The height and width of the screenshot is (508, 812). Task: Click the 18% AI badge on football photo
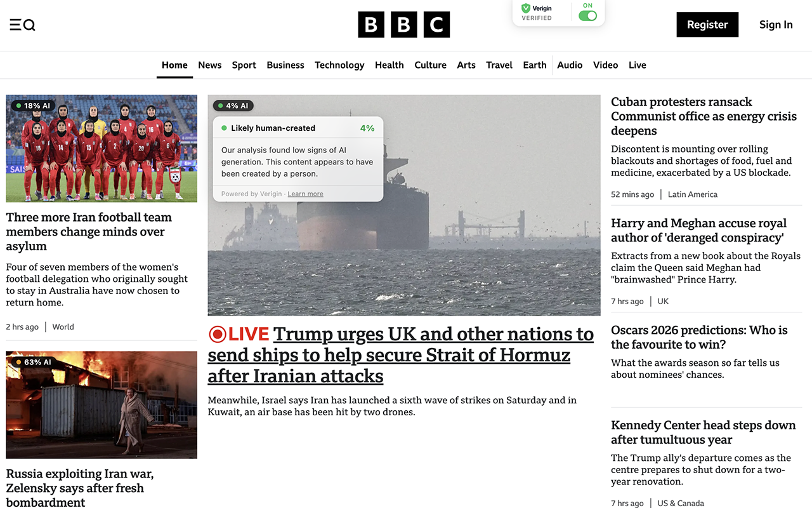(x=34, y=106)
